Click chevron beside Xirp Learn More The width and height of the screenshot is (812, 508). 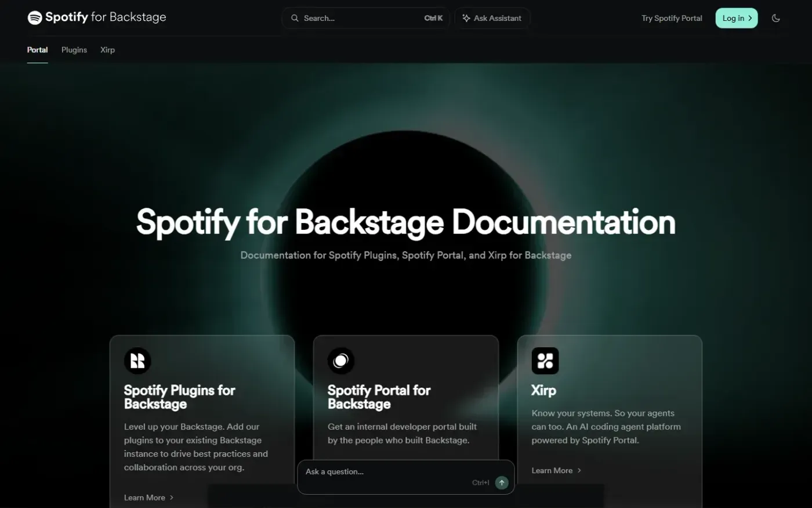pos(579,470)
